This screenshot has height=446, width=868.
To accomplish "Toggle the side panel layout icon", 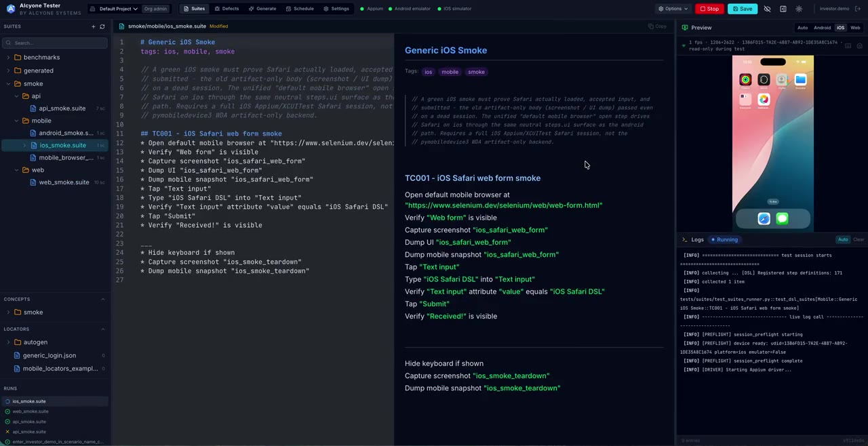I will [783, 9].
